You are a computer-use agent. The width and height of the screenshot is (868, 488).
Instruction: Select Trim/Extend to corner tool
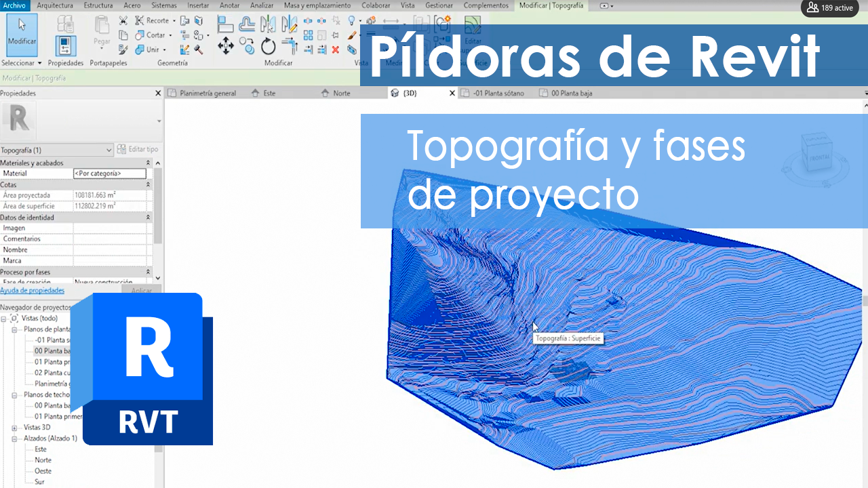[x=290, y=46]
